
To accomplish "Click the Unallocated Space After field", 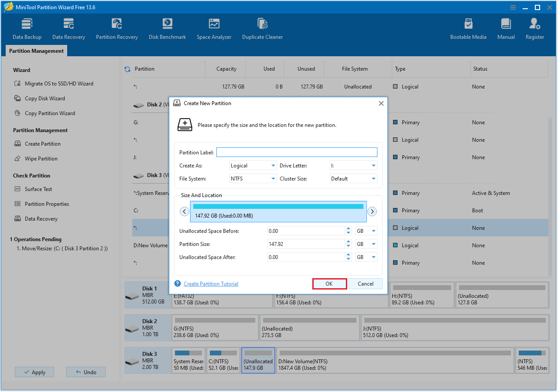I will 306,257.
